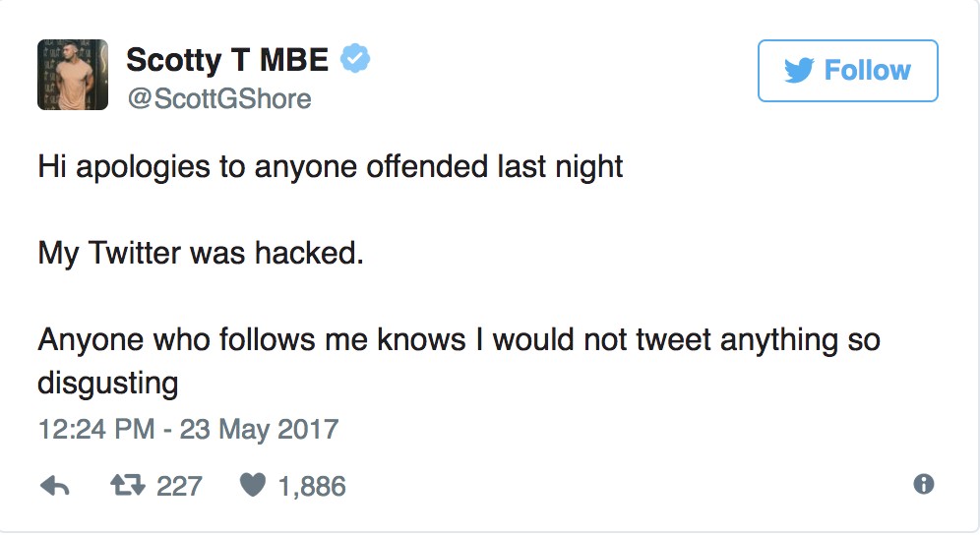Open the Scotty T MBE display name
The width and height of the screenshot is (980, 535).
(227, 61)
